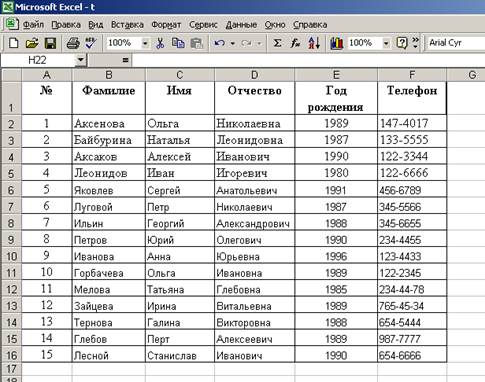Viewport: 485px width, 382px height.
Task: Open the Правка menu
Action: pyautogui.click(x=66, y=25)
